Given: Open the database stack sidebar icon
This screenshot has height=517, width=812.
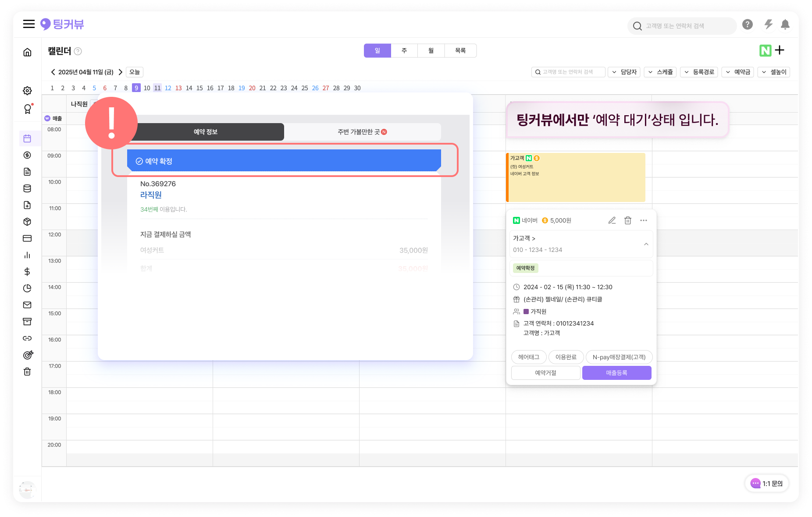Looking at the screenshot, I should pyautogui.click(x=27, y=188).
